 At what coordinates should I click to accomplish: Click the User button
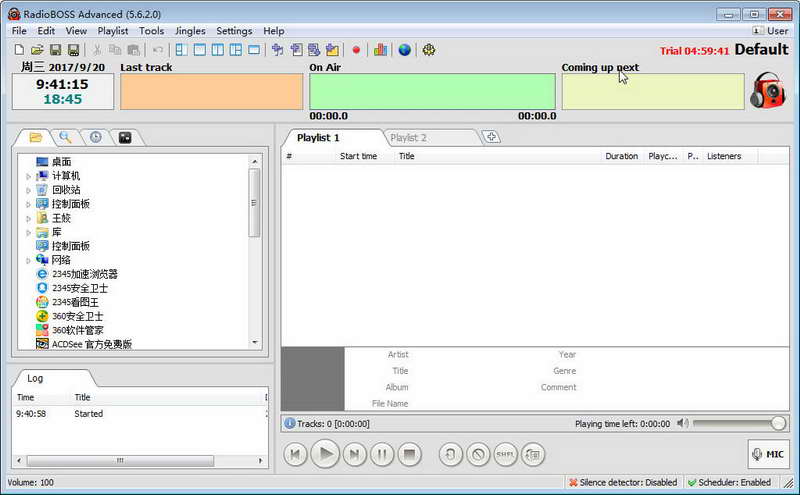(x=771, y=31)
